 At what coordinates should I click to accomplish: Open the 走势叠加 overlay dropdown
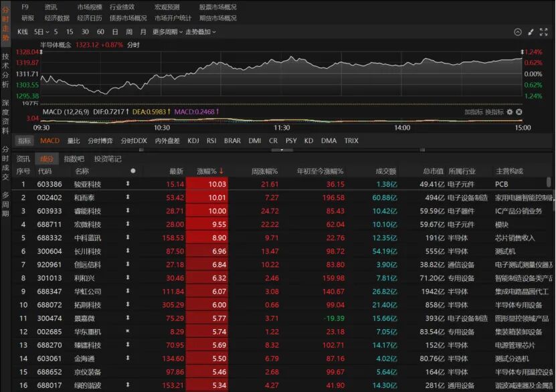click(200, 31)
